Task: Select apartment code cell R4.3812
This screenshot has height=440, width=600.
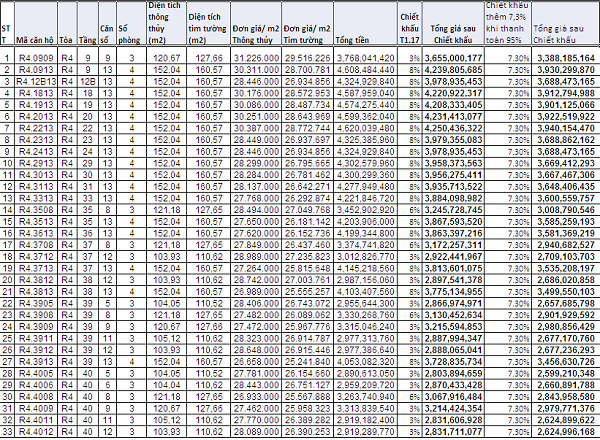Action: pos(36,280)
